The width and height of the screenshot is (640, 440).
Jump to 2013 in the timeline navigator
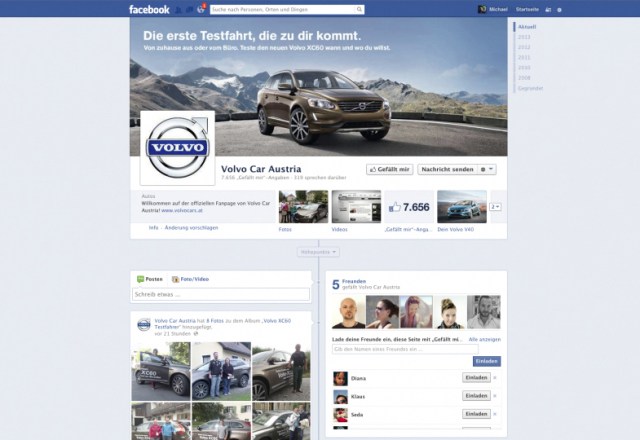[524, 37]
